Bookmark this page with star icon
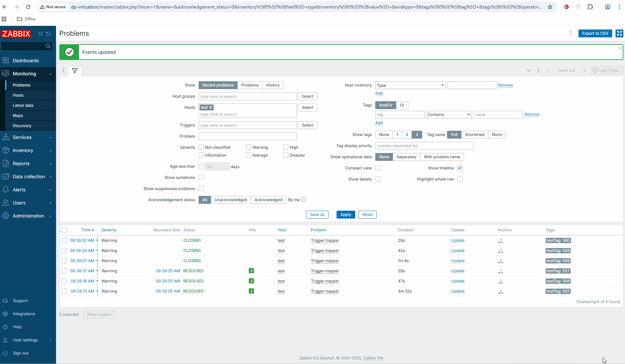625x364 pixels. pos(550,7)
